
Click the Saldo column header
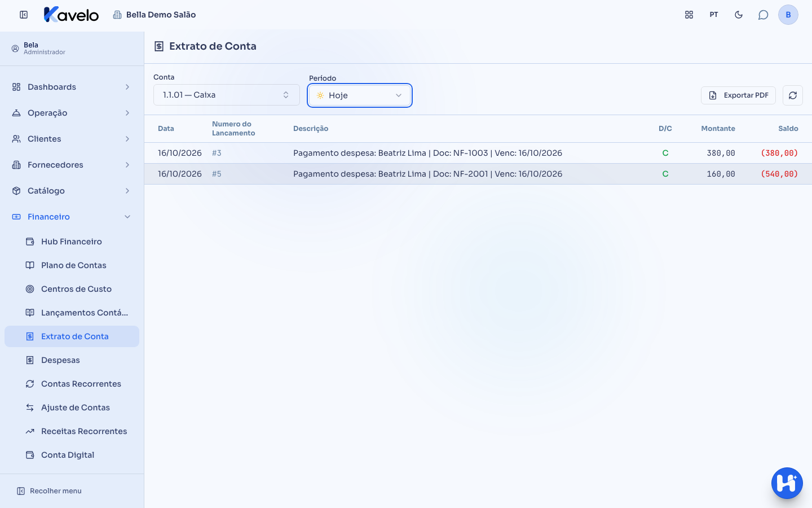pyautogui.click(x=788, y=129)
